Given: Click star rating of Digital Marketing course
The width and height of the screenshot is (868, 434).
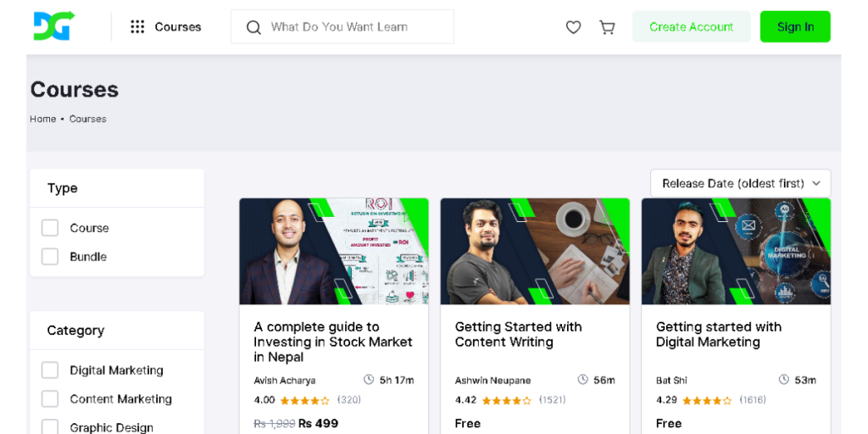Looking at the screenshot, I should pos(706,400).
